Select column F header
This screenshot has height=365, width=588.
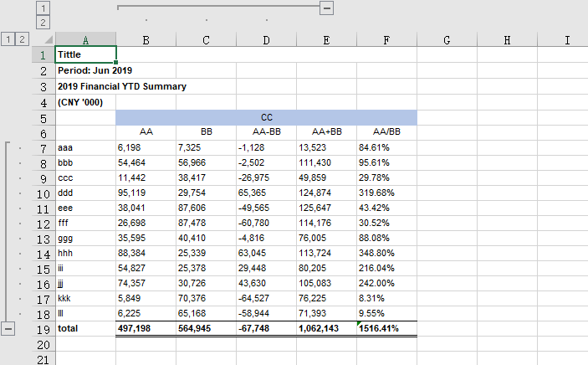386,40
